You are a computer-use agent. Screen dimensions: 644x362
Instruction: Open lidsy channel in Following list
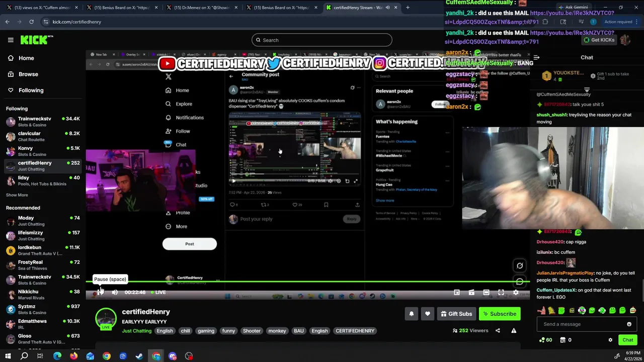tap(42, 180)
